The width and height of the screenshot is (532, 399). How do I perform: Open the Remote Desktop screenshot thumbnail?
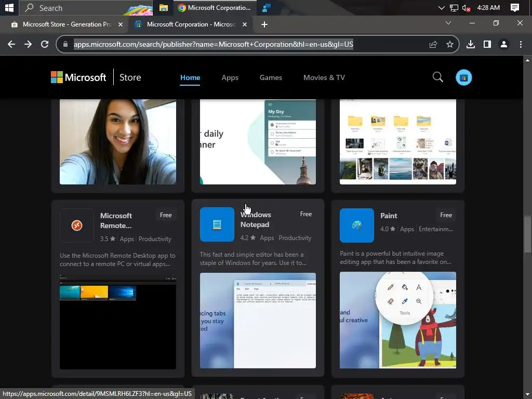pos(118,322)
